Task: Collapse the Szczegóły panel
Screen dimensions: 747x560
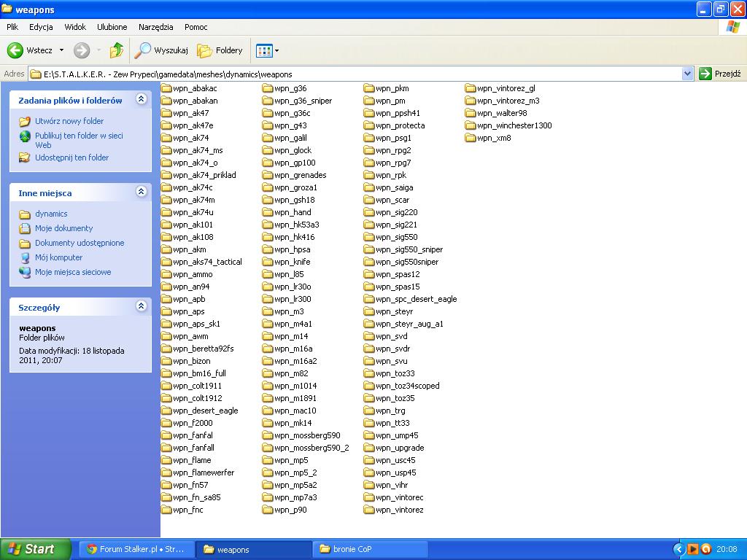Action: [141, 306]
